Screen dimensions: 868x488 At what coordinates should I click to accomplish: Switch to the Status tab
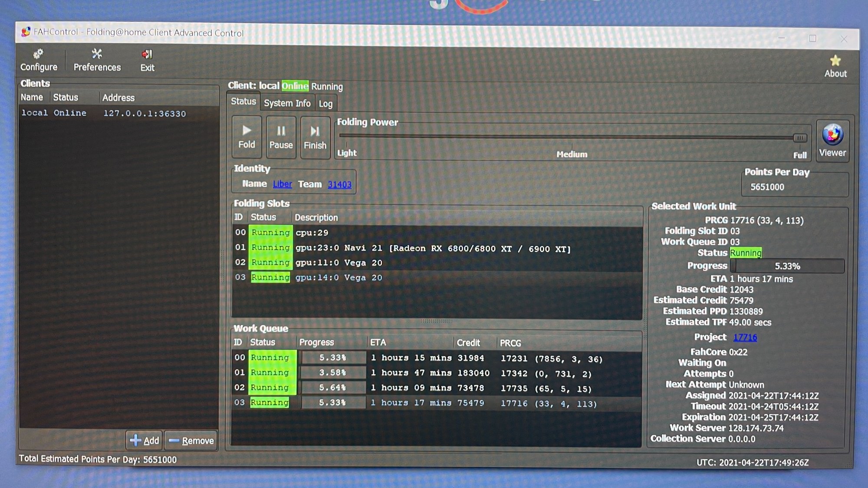[x=243, y=102]
